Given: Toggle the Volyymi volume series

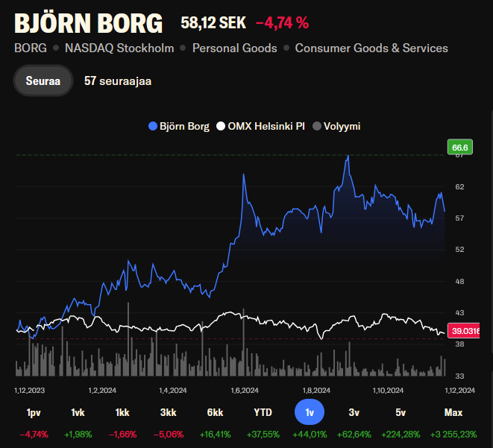Looking at the screenshot, I should coord(336,126).
